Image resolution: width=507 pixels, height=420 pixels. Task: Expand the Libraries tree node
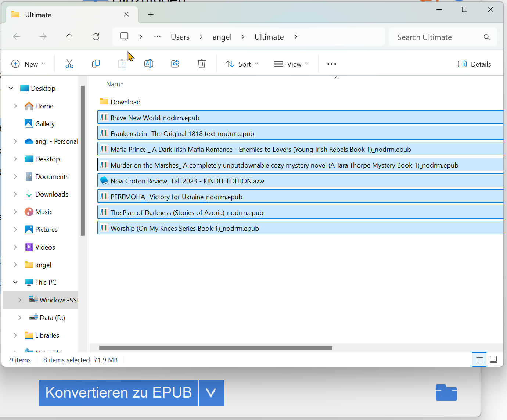point(15,335)
